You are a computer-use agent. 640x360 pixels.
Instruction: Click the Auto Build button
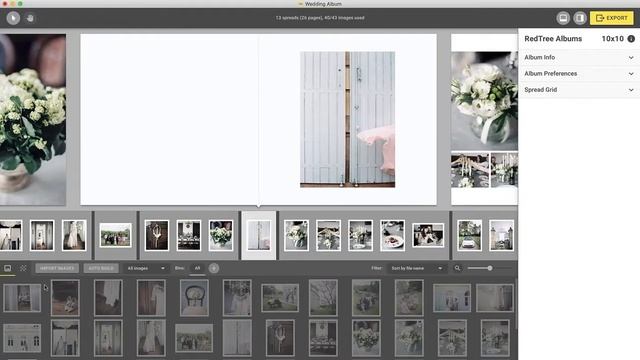[x=101, y=268]
